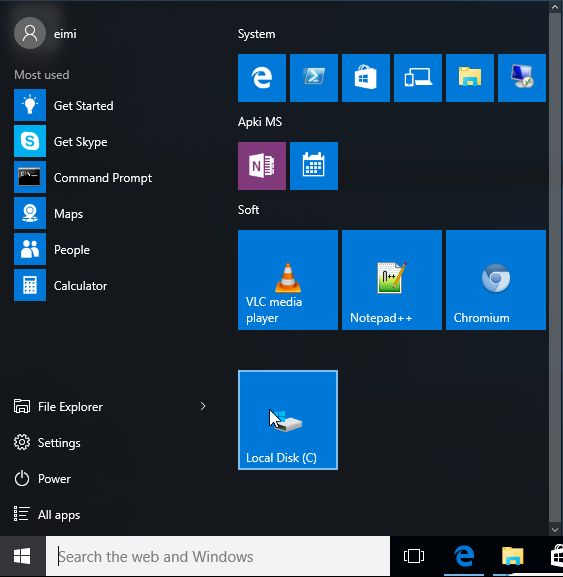Expand the File Explorer jump list arrow
This screenshot has height=577, width=563.
point(203,406)
